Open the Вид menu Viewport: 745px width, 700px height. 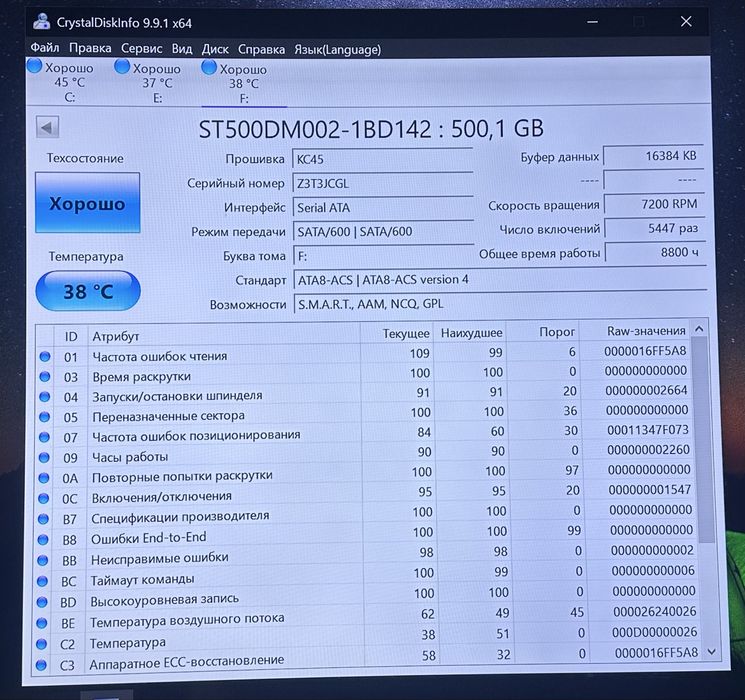(x=182, y=49)
